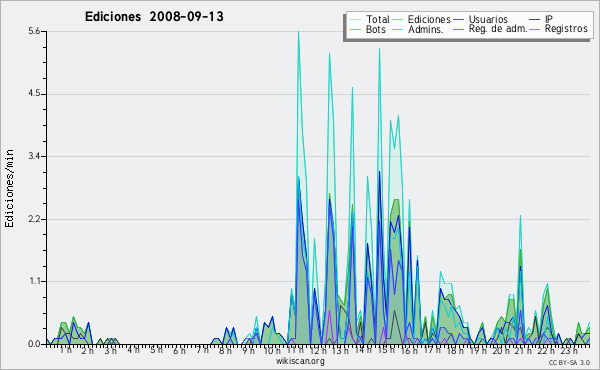Select the 'IP' legend label
Image resolution: width=600 pixels, height=370 pixels.
click(549, 19)
